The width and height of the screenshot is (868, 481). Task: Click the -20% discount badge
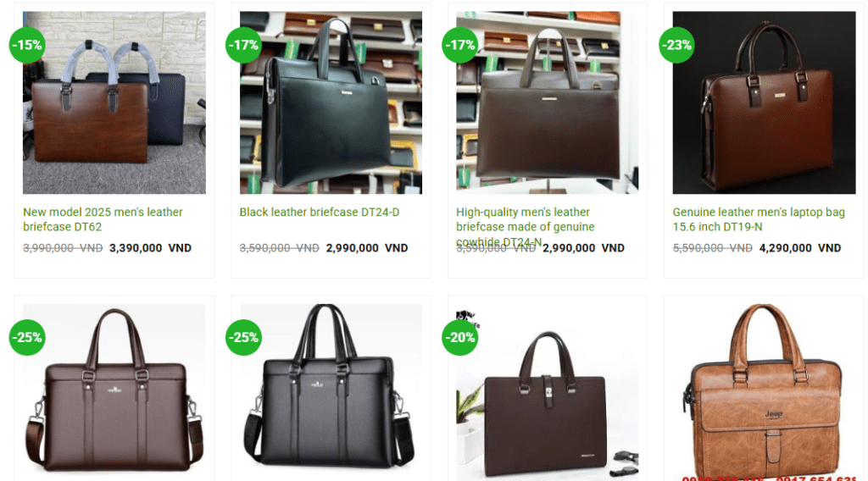460,337
